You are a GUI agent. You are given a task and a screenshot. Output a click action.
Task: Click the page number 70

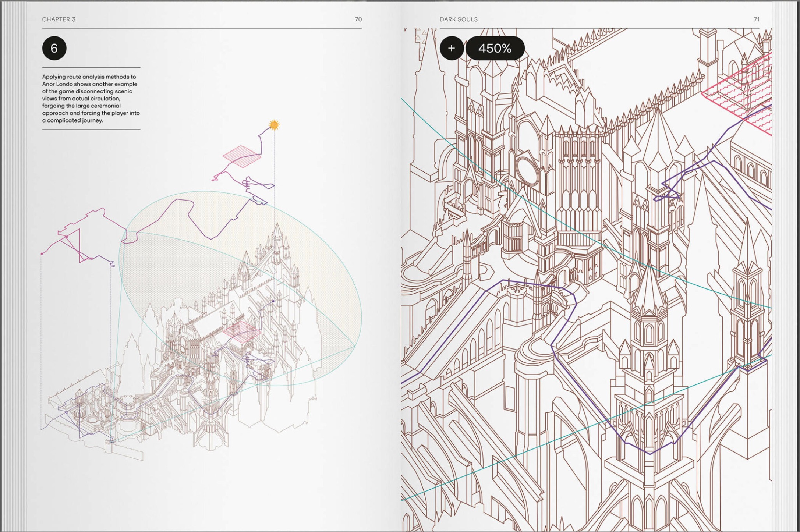[x=358, y=19]
